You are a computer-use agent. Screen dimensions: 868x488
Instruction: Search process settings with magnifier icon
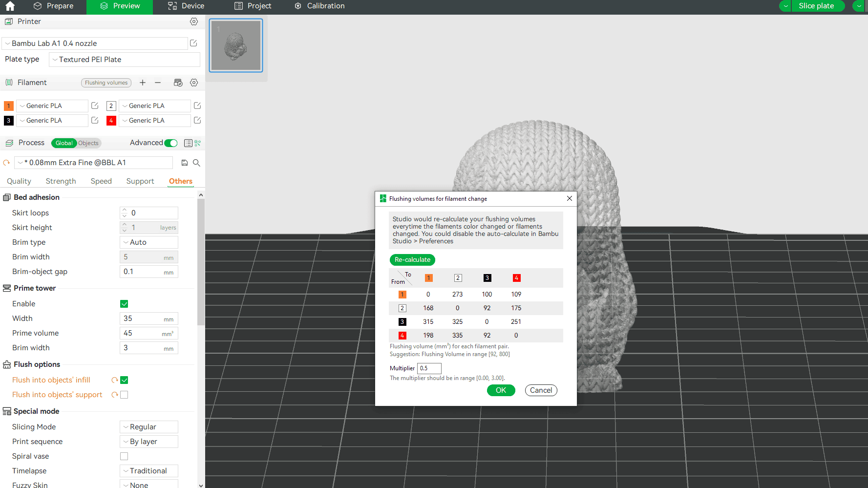click(196, 163)
